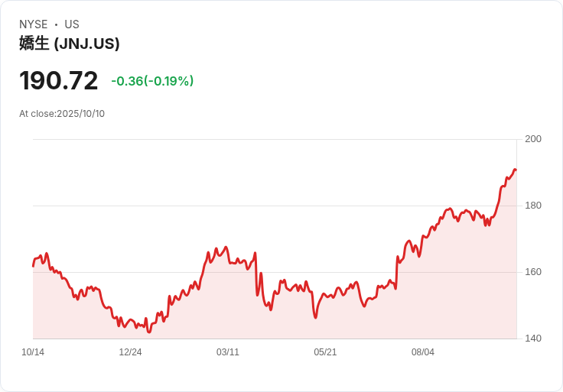Click the 180 y-axis label

click(533, 206)
